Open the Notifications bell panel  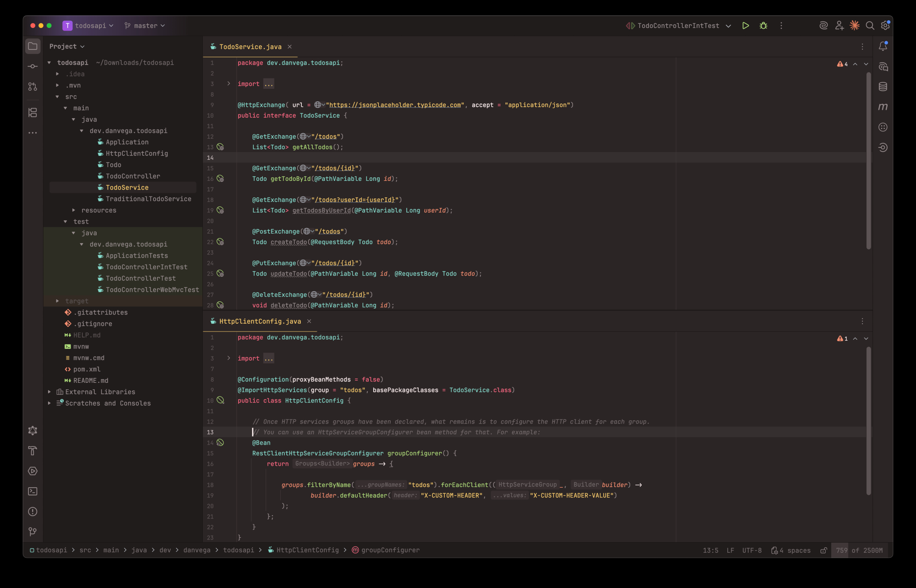pyautogui.click(x=883, y=46)
